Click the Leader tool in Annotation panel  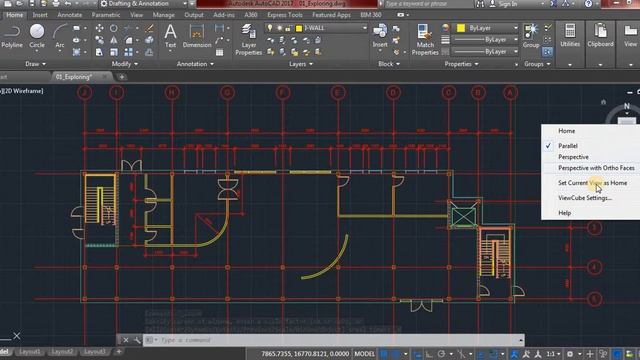(220, 40)
